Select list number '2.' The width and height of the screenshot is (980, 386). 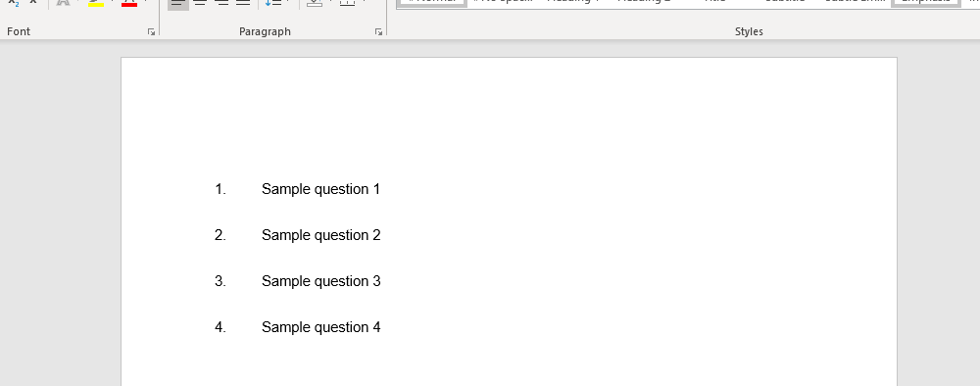pos(220,235)
